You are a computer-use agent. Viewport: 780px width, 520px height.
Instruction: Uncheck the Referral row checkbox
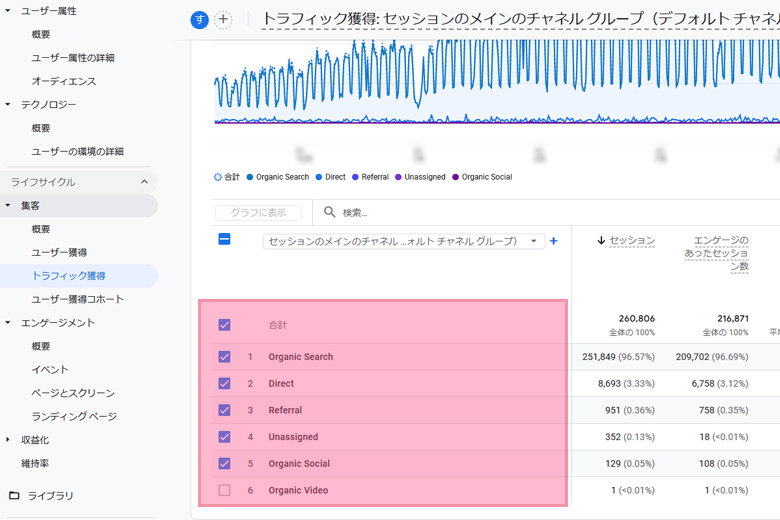(224, 410)
